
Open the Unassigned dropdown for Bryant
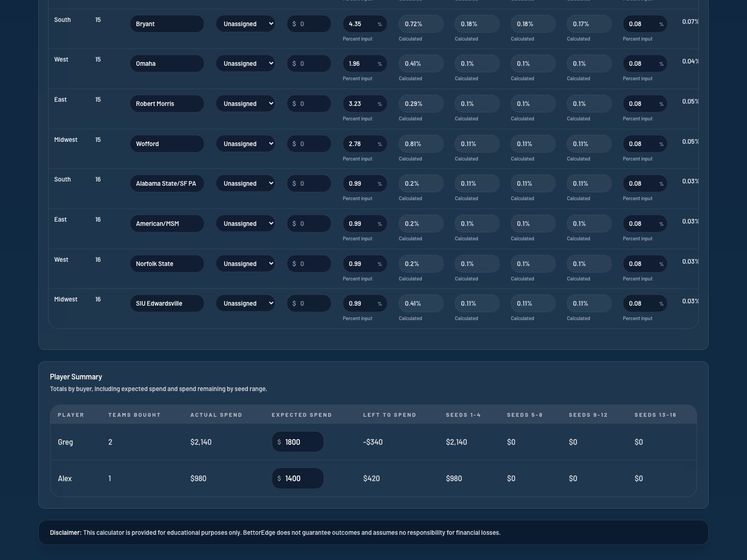245,23
